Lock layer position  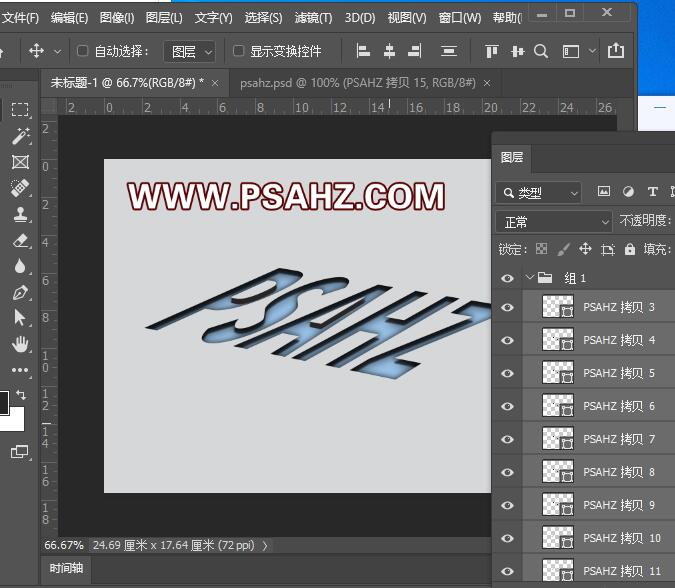click(x=585, y=248)
